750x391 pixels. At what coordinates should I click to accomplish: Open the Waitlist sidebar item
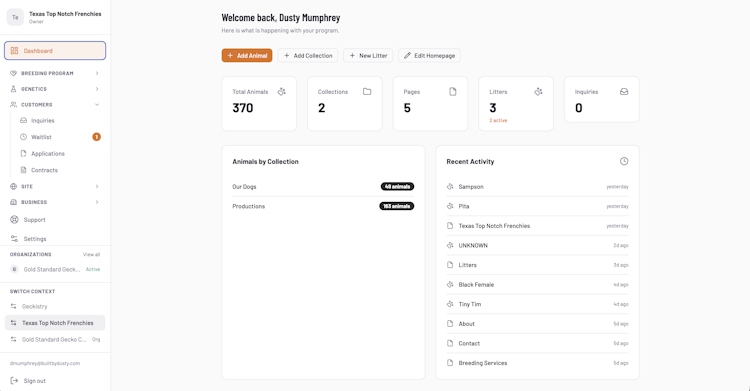60,137
